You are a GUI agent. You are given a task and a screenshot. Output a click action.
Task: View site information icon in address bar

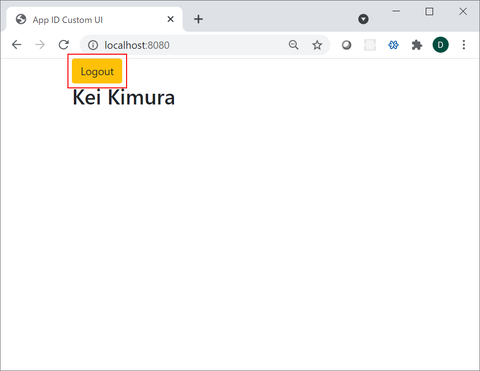click(93, 45)
